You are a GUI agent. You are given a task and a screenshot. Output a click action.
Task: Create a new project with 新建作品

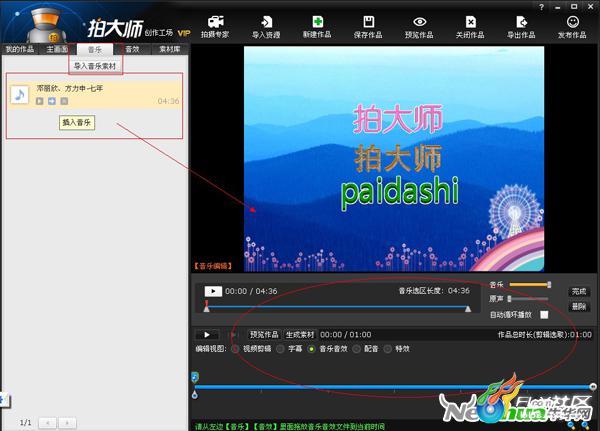[x=317, y=27]
